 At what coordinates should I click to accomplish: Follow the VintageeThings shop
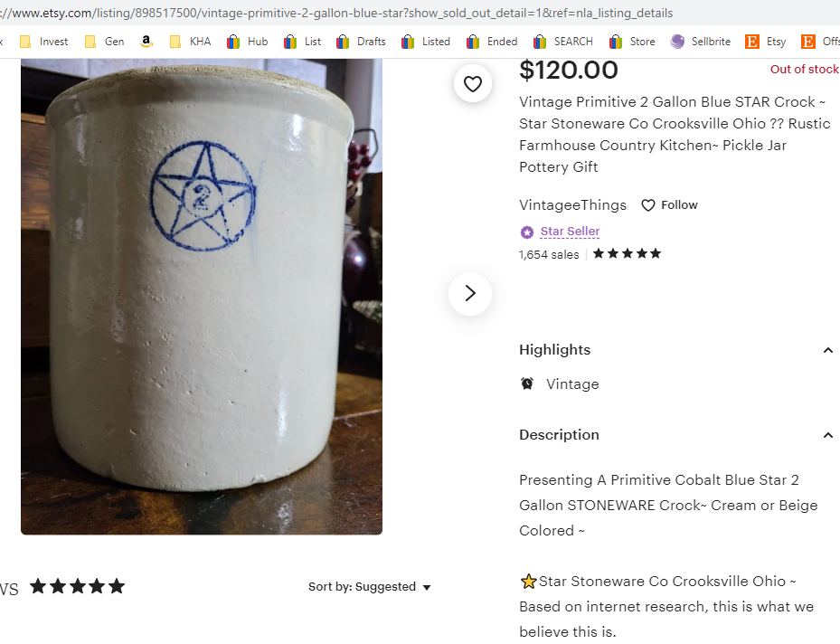[670, 205]
